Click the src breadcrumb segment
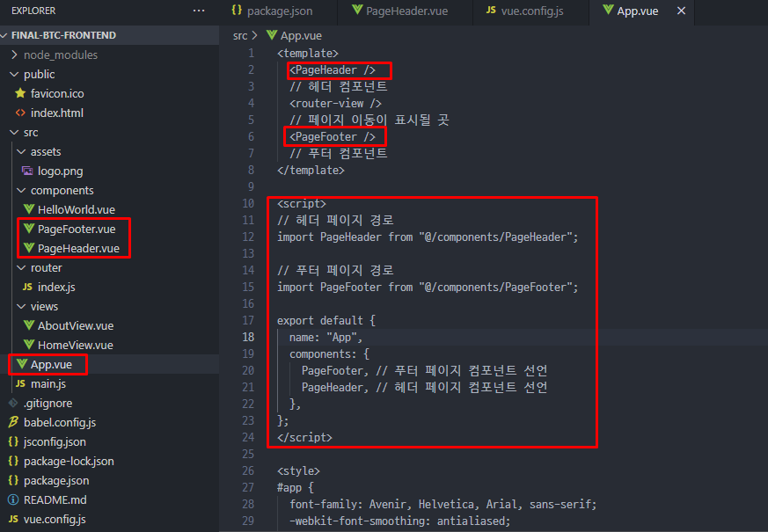The image size is (768, 532). tap(240, 36)
